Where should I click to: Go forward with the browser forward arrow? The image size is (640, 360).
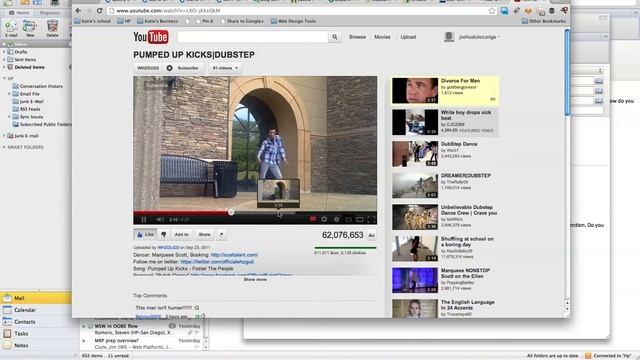pyautogui.click(x=89, y=11)
